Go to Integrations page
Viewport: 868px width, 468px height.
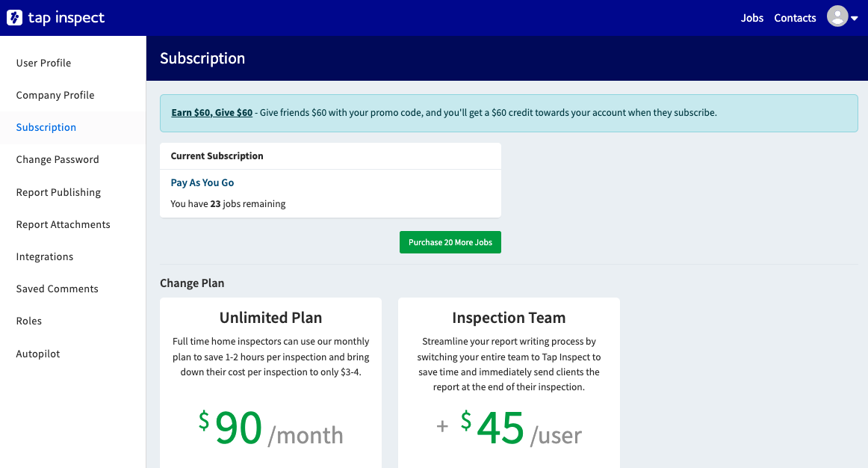[45, 256]
